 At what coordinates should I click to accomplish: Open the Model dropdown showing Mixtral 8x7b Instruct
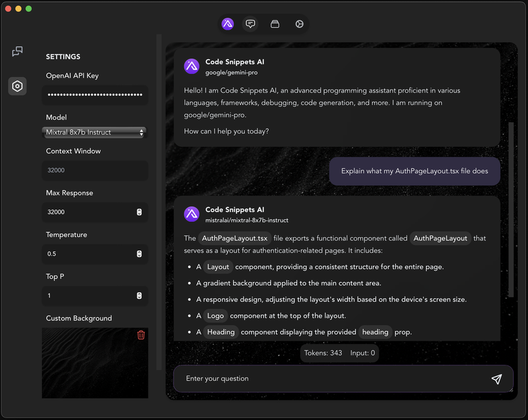coord(94,132)
